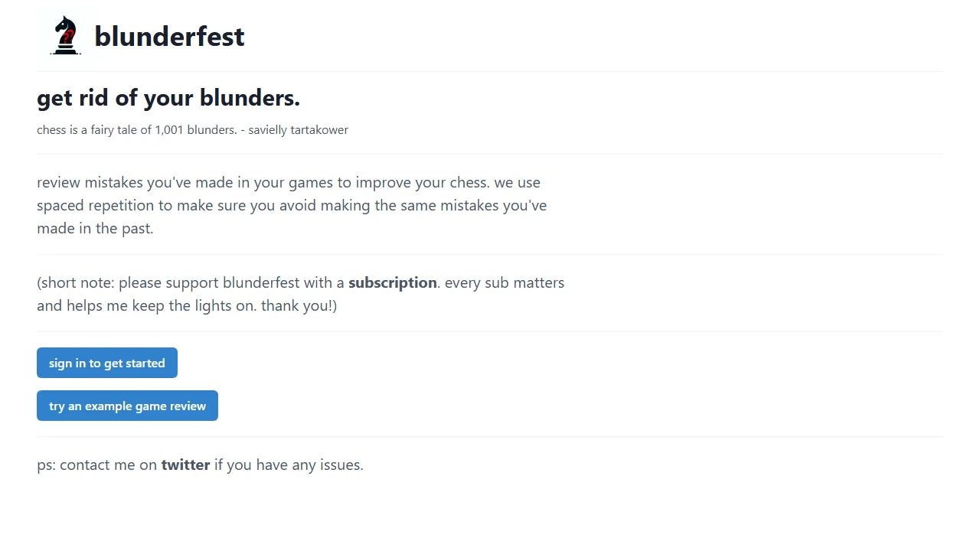Click the blue sign in button

[x=106, y=363]
